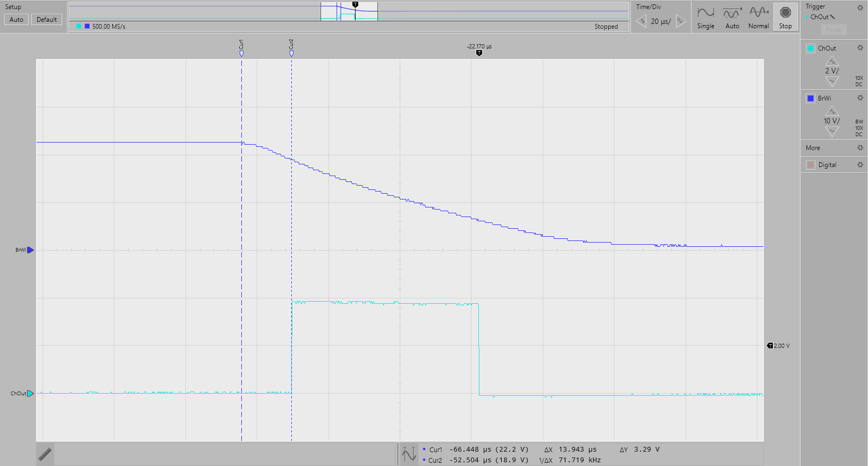Image resolution: width=868 pixels, height=466 pixels.
Task: Raise ChOut volts per division
Action: 832,61
